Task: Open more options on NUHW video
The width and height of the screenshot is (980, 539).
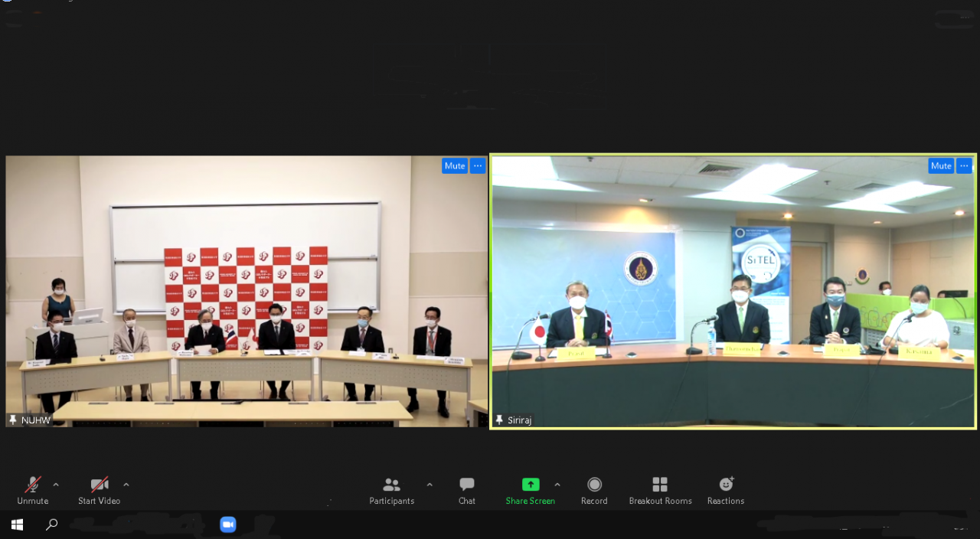Action: pyautogui.click(x=478, y=166)
